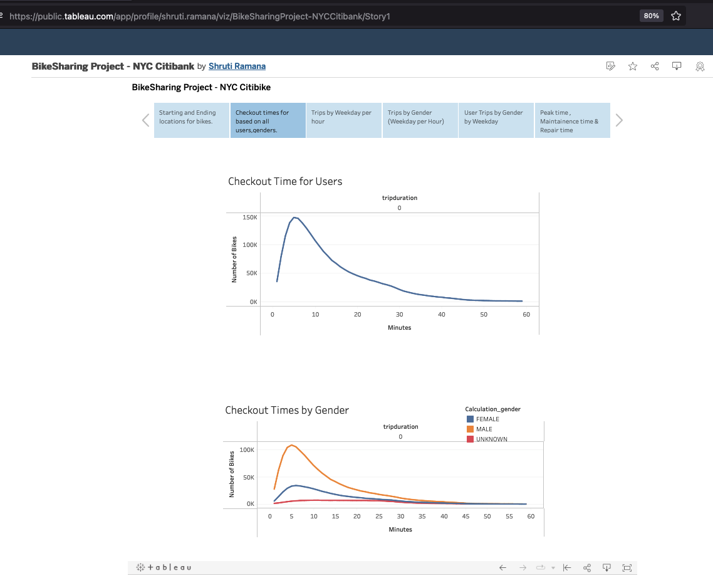
Task: Click the undo arrow in Tableau toolbar
Action: [502, 567]
